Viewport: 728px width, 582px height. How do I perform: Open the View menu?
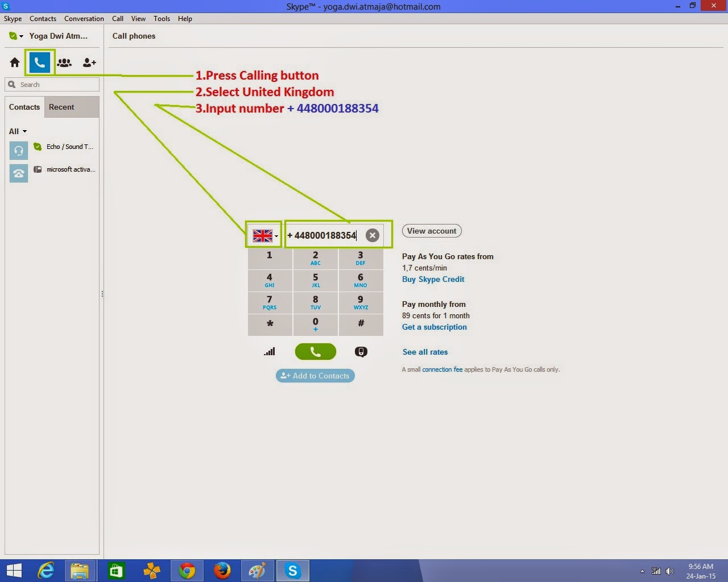(x=138, y=19)
